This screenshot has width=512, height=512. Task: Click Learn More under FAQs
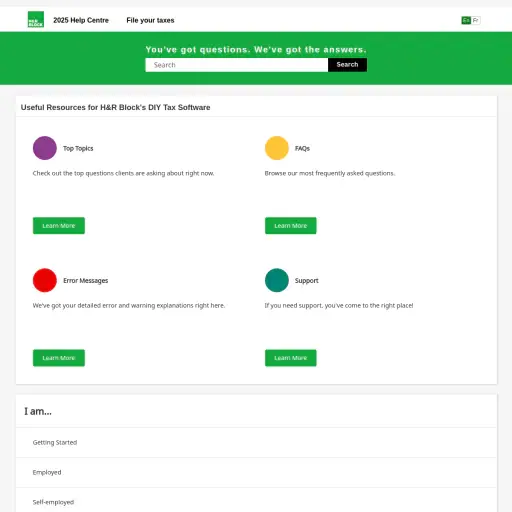coord(291,226)
